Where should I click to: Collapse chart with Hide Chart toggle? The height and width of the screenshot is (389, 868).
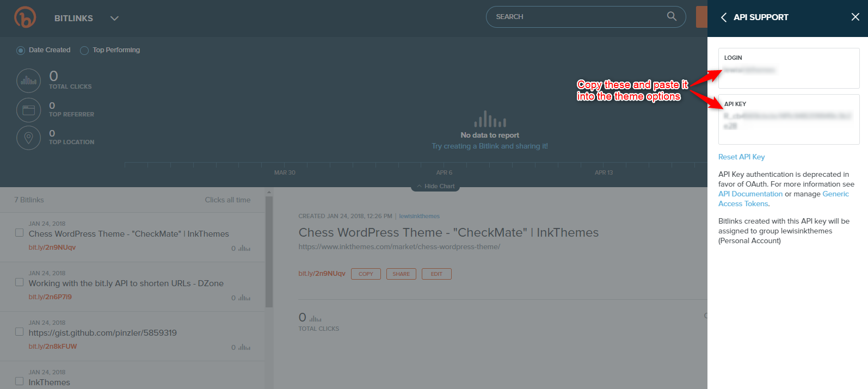[x=436, y=186]
